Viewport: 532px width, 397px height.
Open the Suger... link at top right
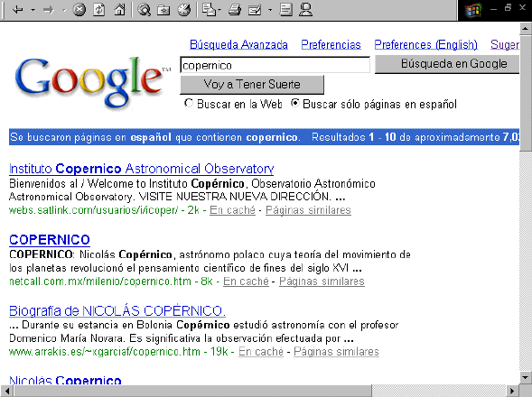pyautogui.click(x=505, y=44)
